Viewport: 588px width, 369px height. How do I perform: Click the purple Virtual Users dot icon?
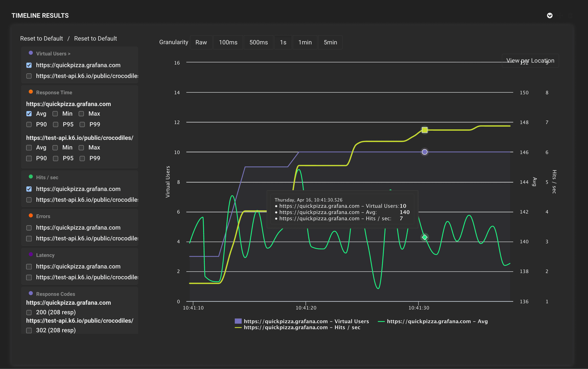point(31,53)
